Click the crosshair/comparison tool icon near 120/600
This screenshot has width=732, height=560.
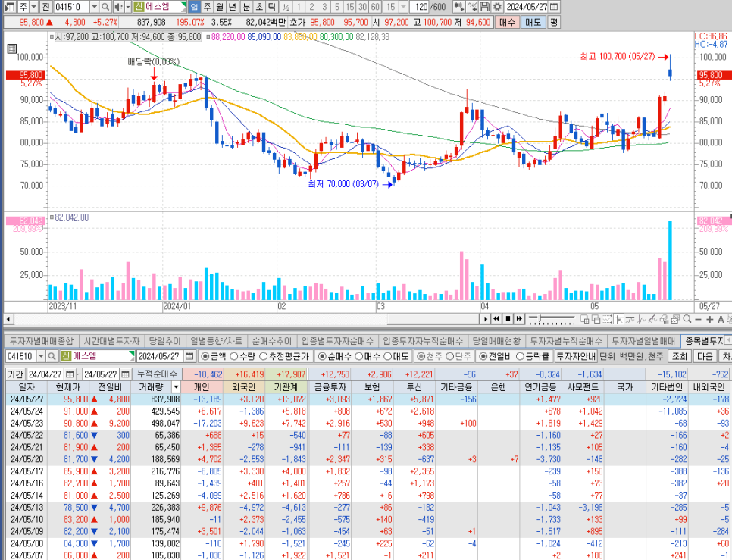459,7
